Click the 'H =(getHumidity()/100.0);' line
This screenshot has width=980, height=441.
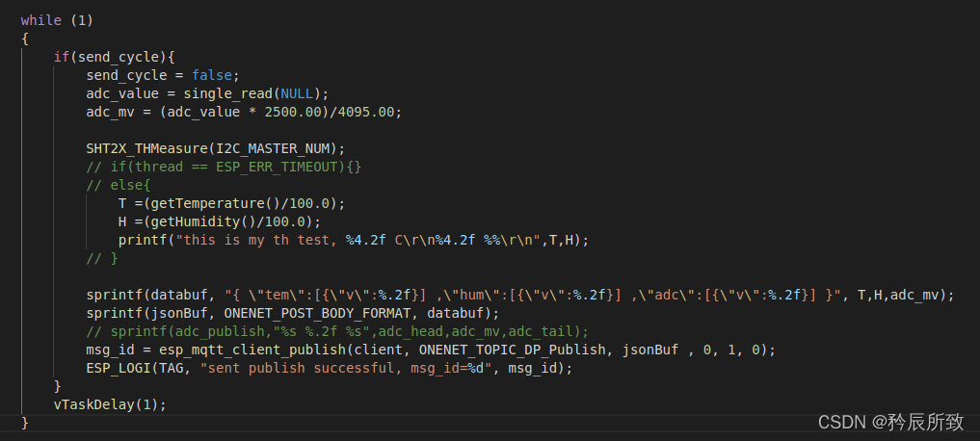point(220,221)
